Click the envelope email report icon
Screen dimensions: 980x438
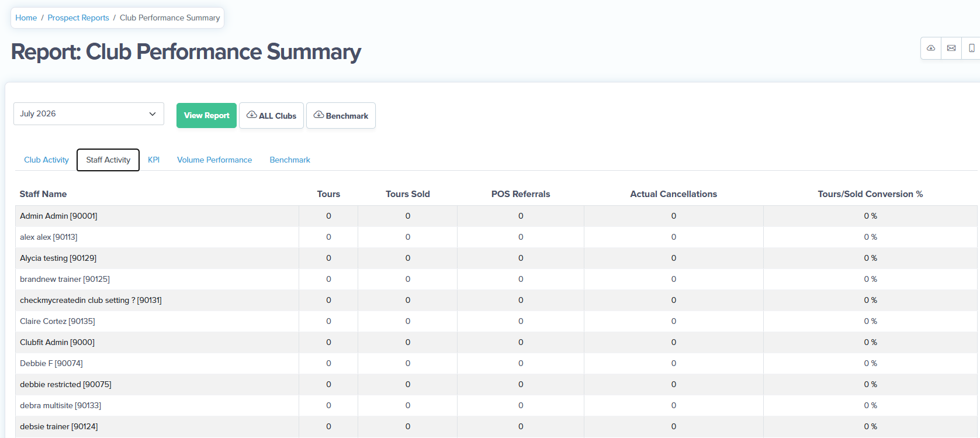[951, 48]
